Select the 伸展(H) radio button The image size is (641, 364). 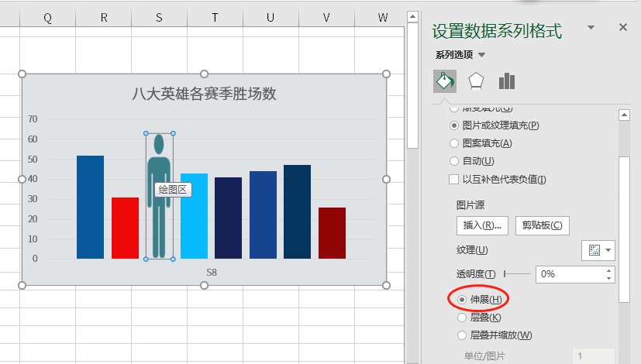(462, 300)
